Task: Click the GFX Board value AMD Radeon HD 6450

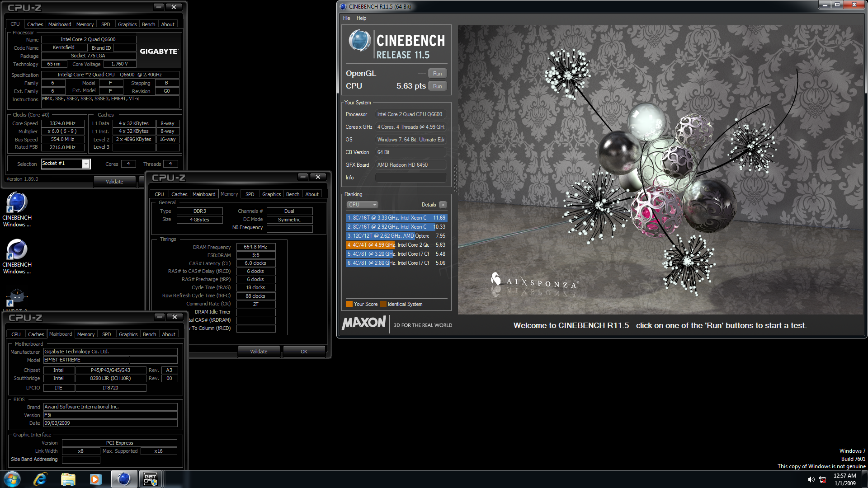Action: point(411,165)
